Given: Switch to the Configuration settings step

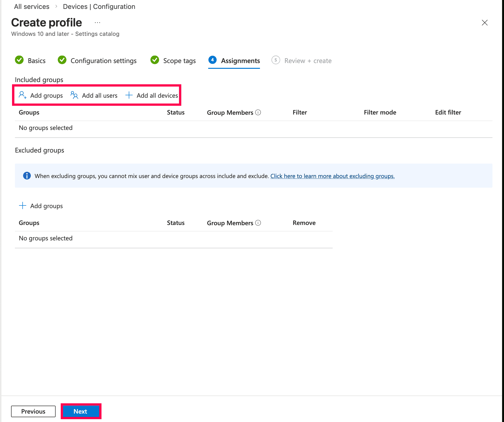Looking at the screenshot, I should (x=103, y=61).
